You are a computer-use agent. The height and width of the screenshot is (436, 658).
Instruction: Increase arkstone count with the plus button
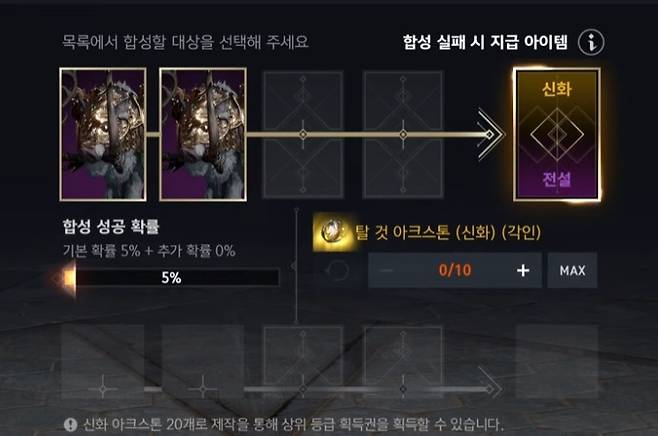[523, 271]
